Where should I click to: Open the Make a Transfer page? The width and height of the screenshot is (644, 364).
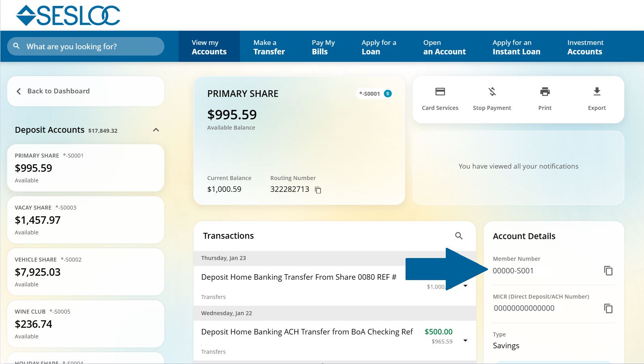(x=269, y=46)
